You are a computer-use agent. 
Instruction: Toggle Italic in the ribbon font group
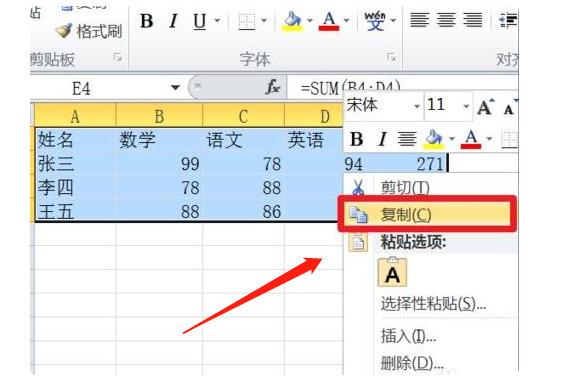[x=173, y=21]
